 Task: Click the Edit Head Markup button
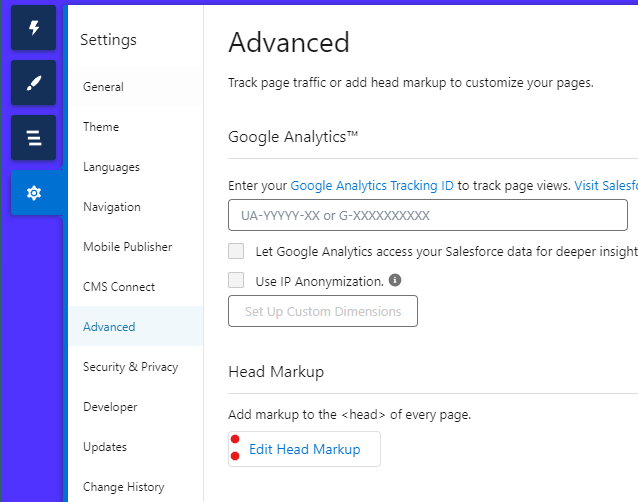[x=304, y=449]
